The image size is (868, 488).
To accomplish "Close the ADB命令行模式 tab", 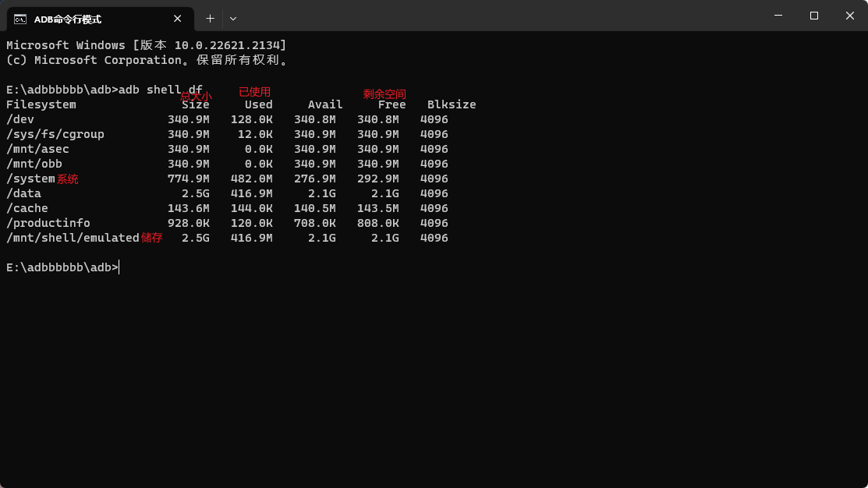I will coord(178,19).
